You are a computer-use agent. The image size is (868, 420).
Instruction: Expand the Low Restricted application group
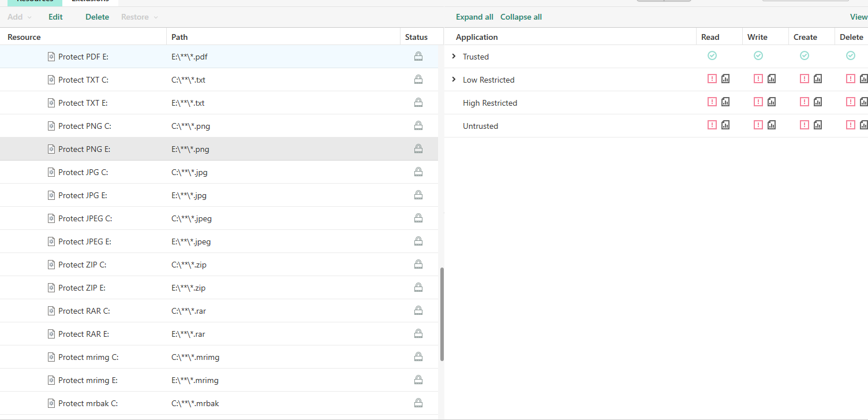[454, 79]
